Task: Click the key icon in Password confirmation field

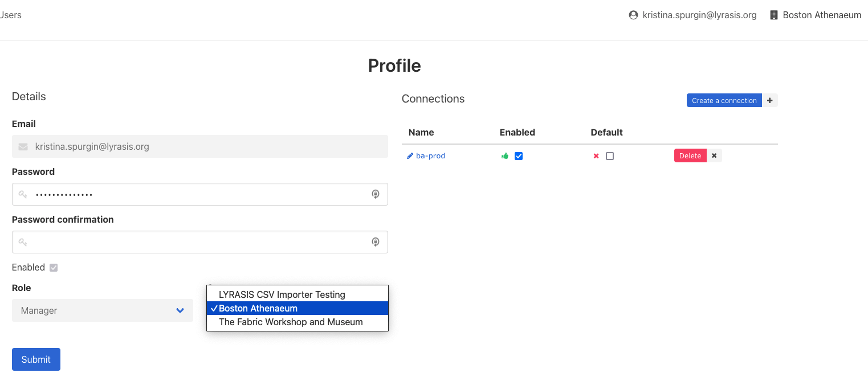Action: [22, 241]
